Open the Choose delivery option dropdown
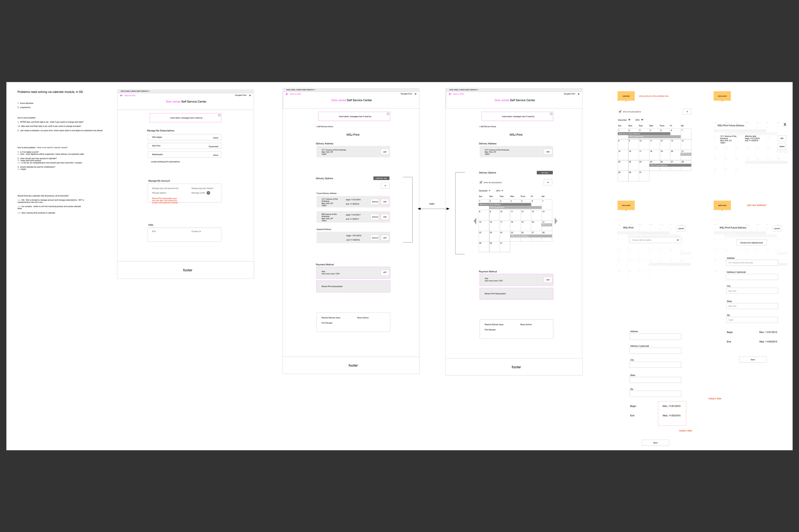799x532 pixels. coord(655,240)
